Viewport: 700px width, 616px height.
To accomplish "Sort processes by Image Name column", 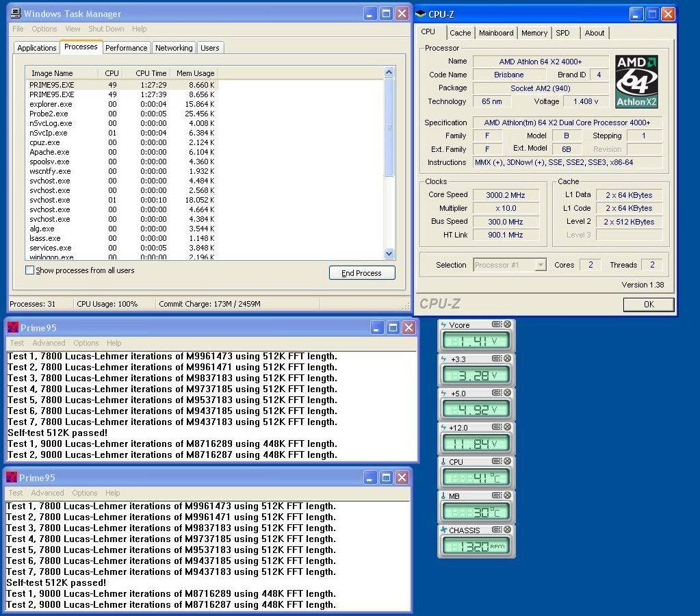I will [62, 73].
